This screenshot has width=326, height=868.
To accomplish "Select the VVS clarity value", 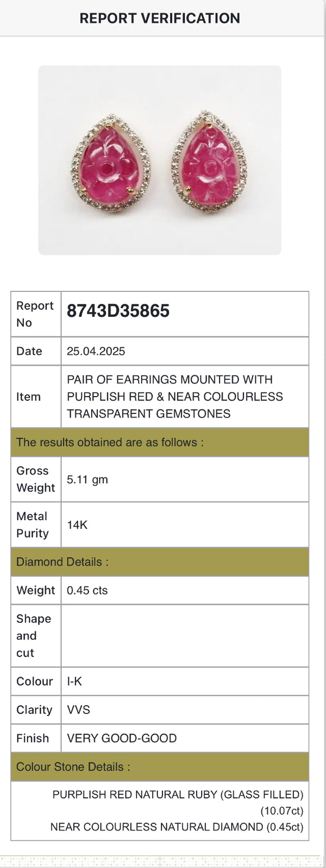I will [78, 710].
